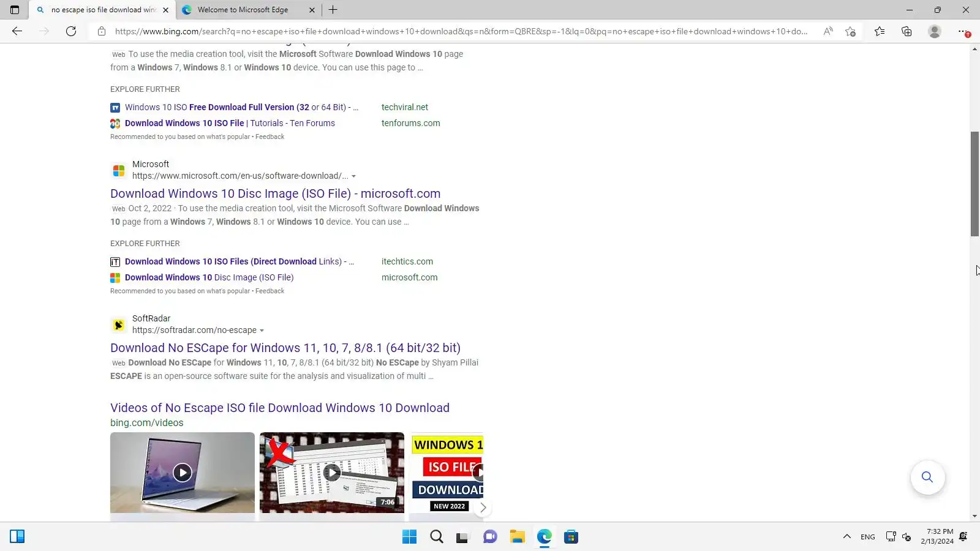Expand Microsoft result URL dropdown arrow
Screen dimensions: 980x551
pyautogui.click(x=353, y=176)
